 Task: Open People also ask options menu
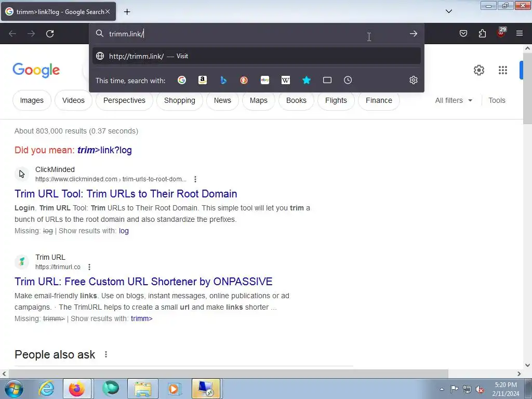pos(106,354)
